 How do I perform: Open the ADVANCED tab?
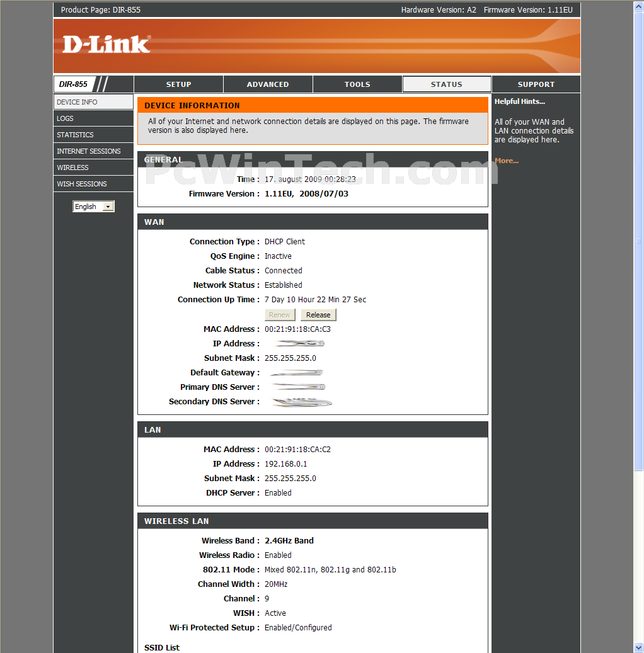268,84
